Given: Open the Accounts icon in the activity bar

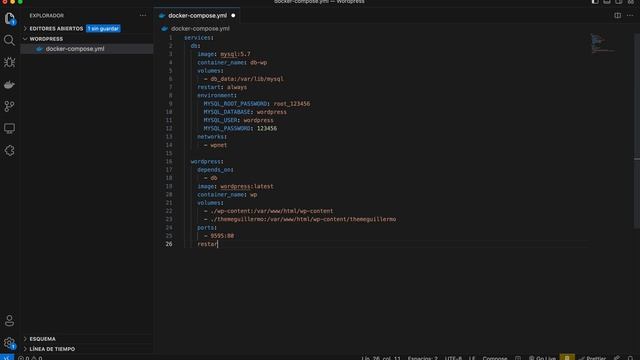Looking at the screenshot, I should [9, 321].
